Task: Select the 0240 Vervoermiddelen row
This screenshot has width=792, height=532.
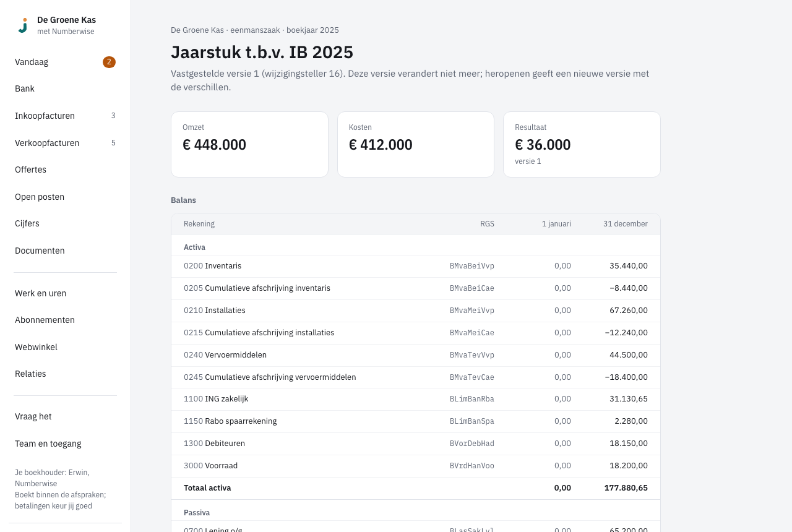Action: (416, 355)
